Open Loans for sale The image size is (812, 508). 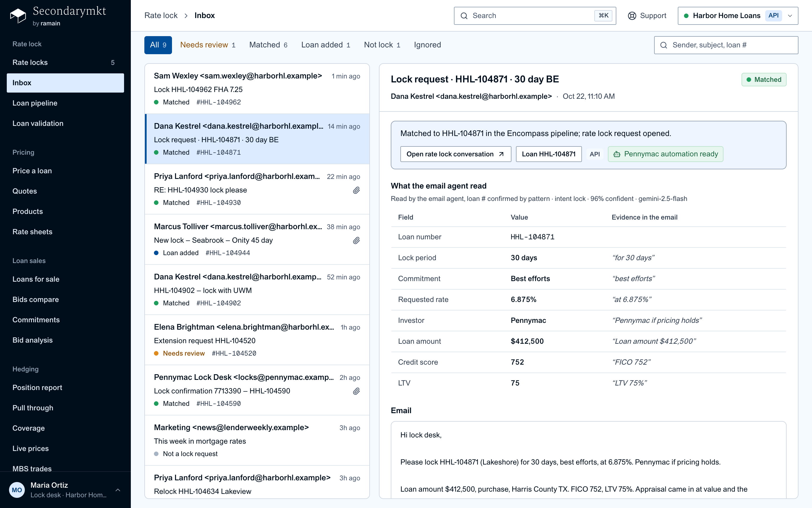click(65, 279)
